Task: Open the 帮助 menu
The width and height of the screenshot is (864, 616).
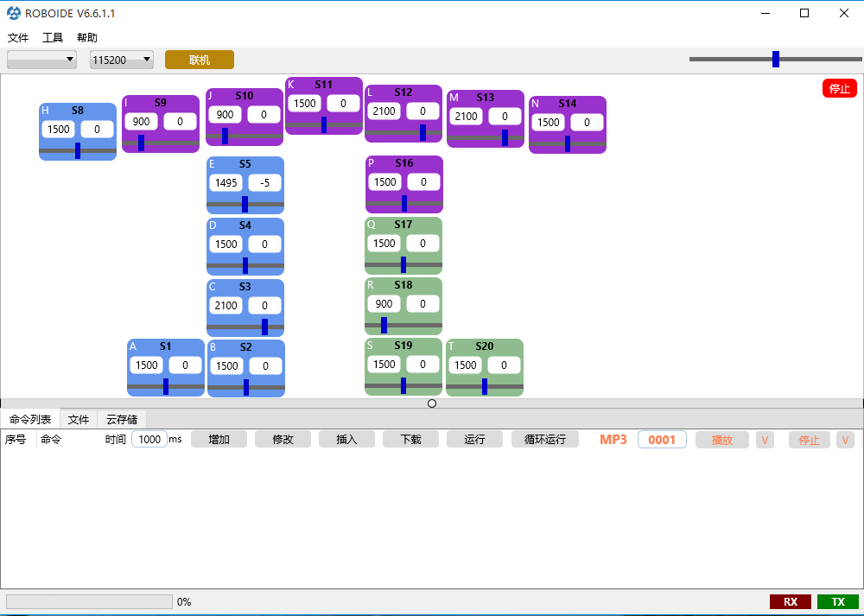Action: (x=87, y=37)
